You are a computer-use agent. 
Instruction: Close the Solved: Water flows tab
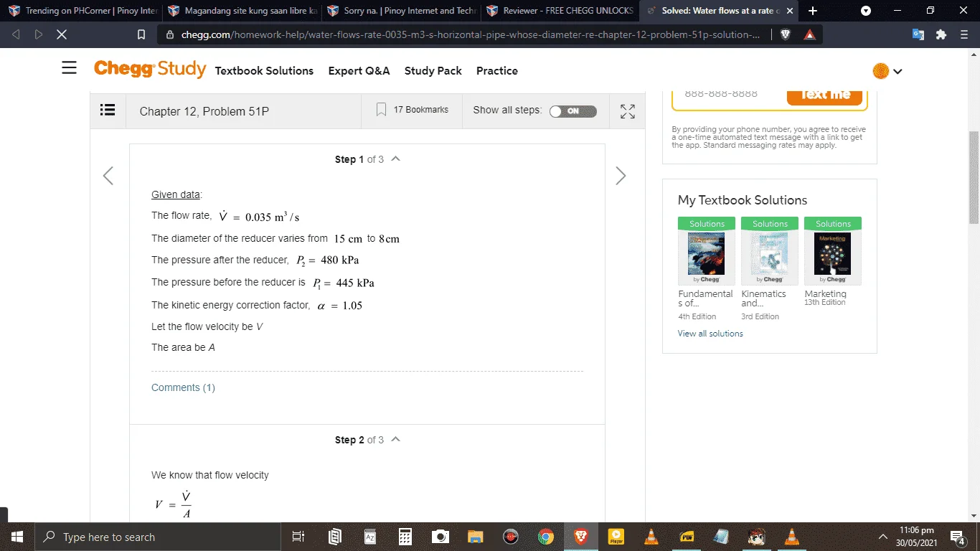coord(790,11)
